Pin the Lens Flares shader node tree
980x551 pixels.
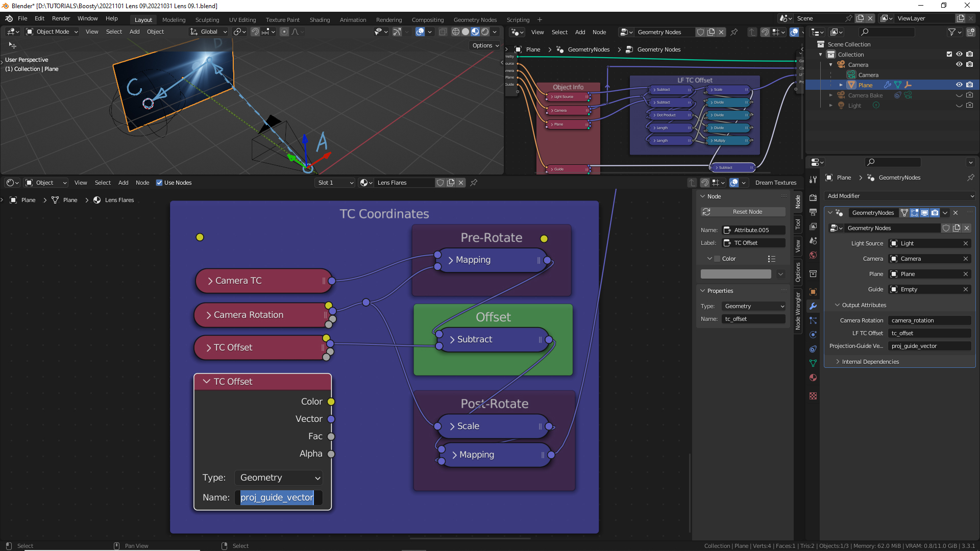tap(474, 183)
